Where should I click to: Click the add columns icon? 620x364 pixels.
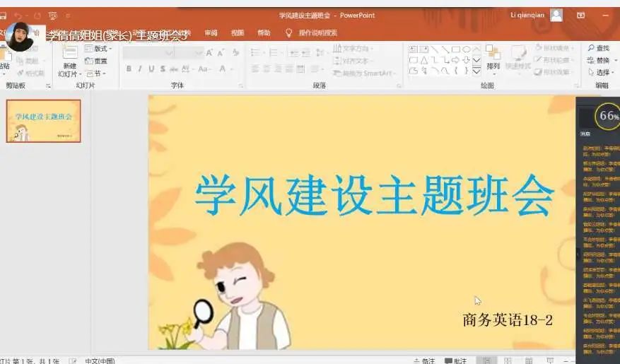(301, 69)
